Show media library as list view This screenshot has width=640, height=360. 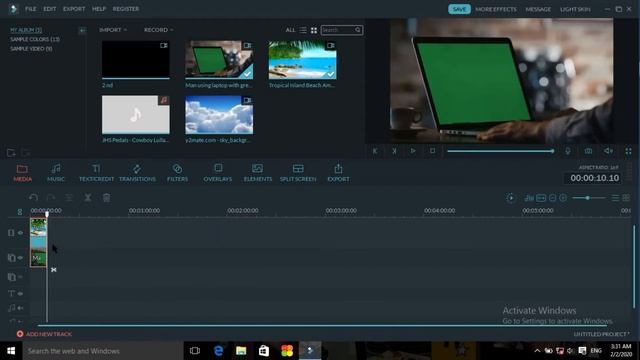303,30
